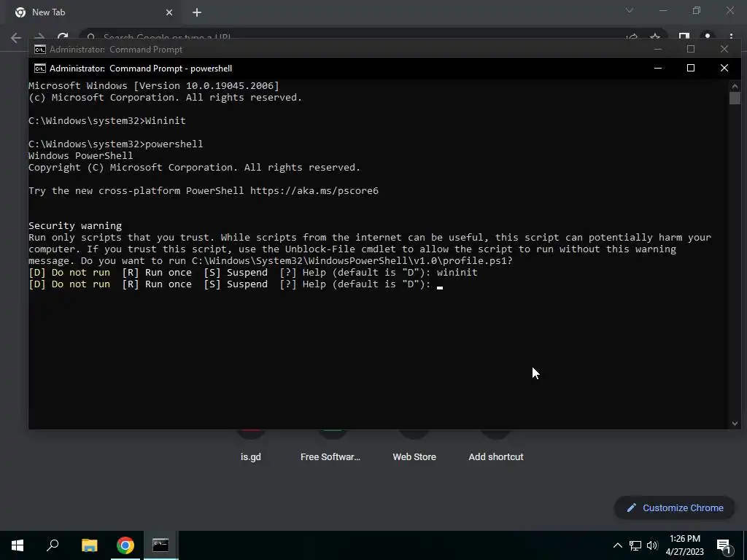The width and height of the screenshot is (747, 560).
Task: Minimize the background Administrator: Command Prompt window
Action: [658, 49]
